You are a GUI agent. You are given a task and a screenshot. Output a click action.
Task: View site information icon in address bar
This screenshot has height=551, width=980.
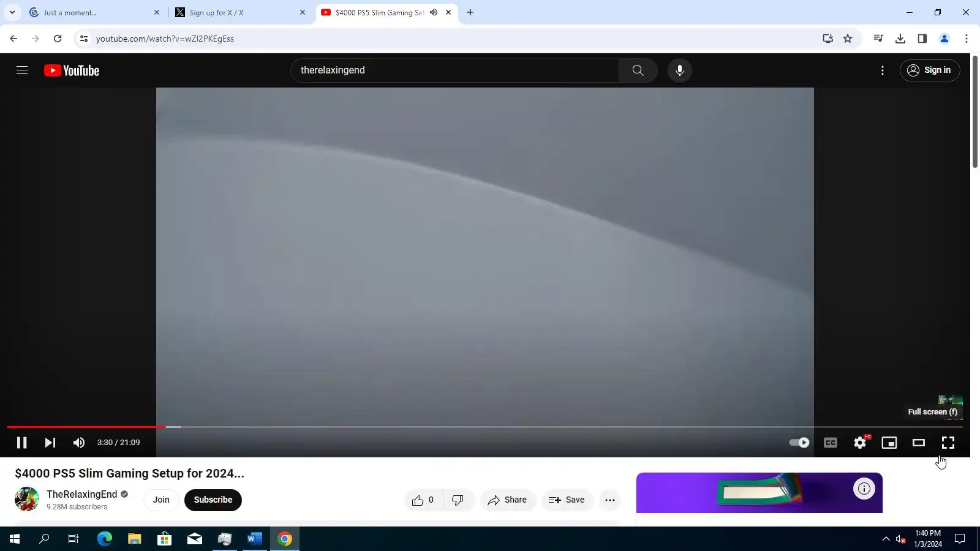click(x=84, y=39)
